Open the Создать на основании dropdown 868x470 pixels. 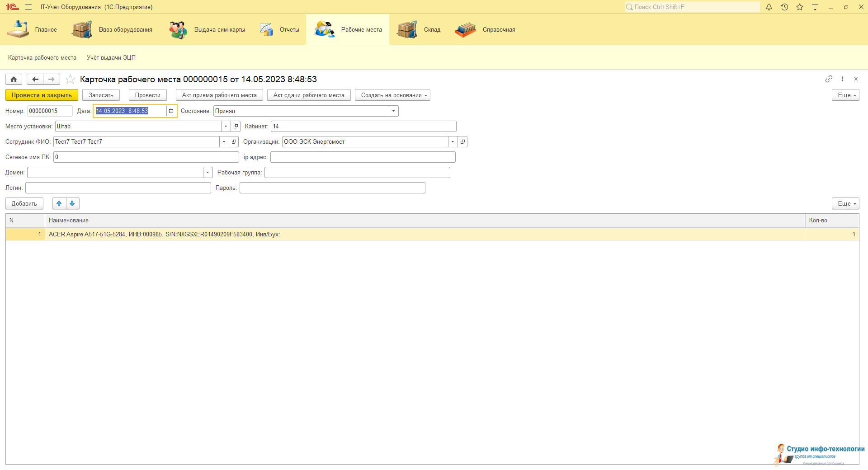point(392,95)
